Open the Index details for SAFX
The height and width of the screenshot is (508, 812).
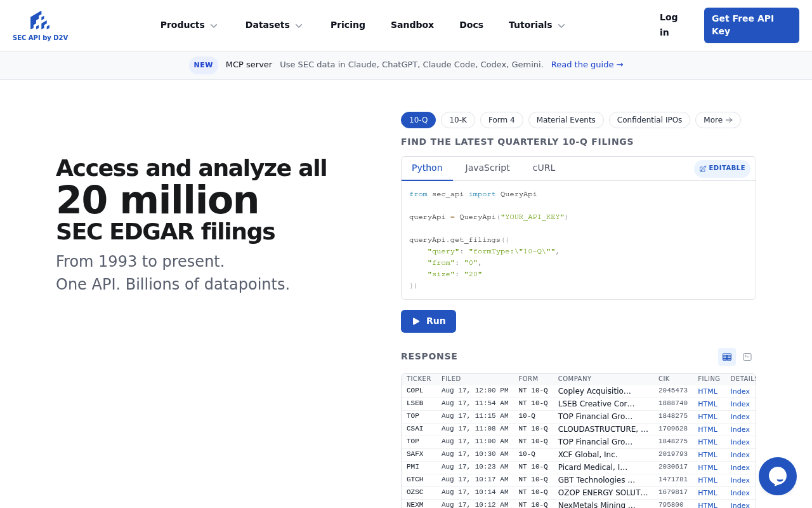pos(740,455)
